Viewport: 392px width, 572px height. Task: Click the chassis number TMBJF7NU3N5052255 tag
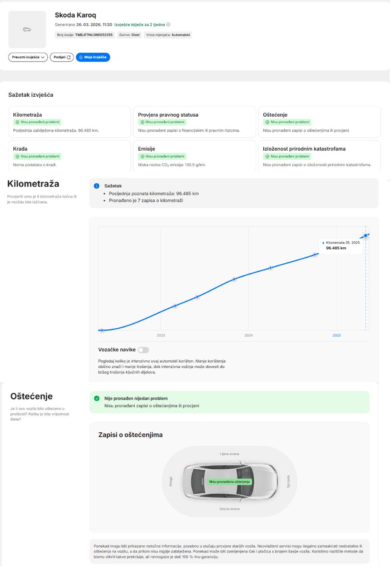pos(85,35)
